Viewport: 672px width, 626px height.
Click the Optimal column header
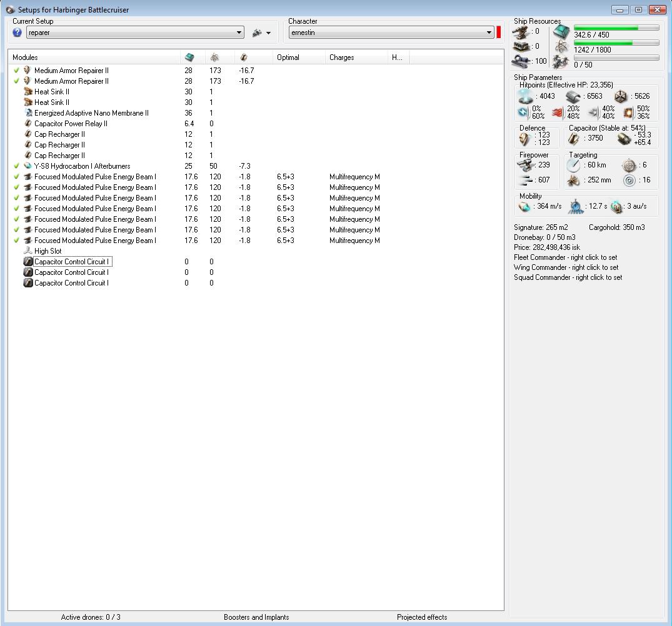click(299, 57)
